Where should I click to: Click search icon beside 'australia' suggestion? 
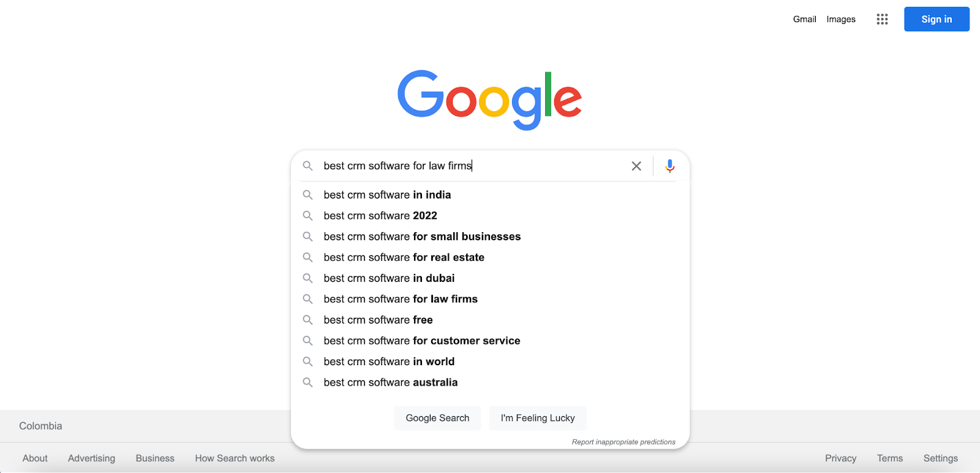point(308,382)
